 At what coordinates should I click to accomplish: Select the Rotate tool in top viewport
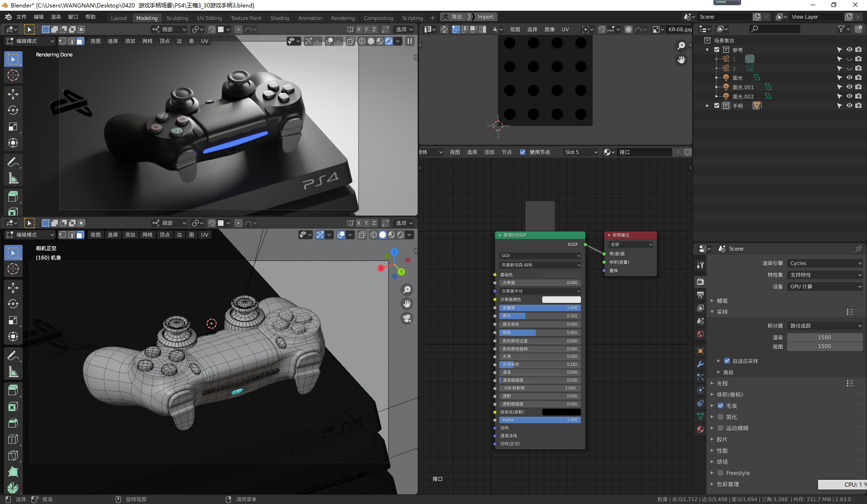pyautogui.click(x=13, y=110)
